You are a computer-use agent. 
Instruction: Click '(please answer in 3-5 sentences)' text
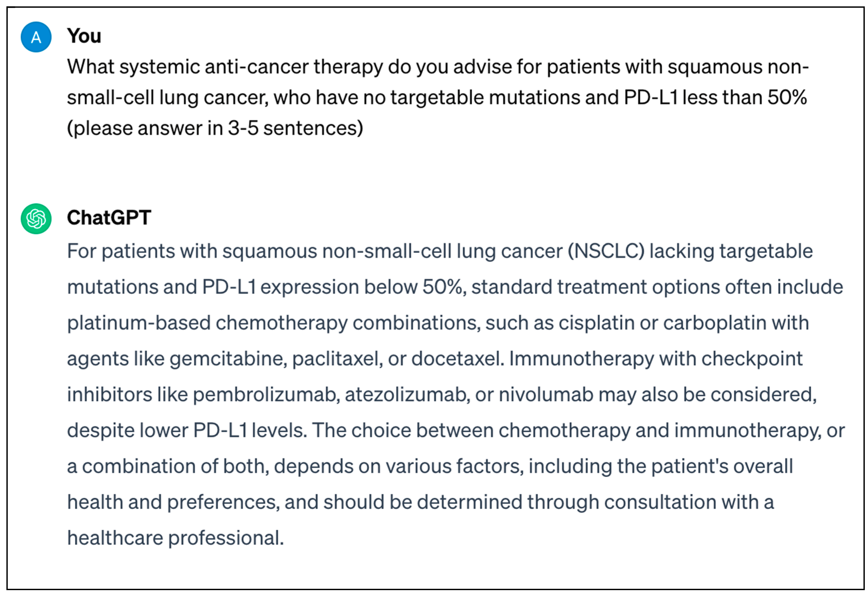coord(215,128)
